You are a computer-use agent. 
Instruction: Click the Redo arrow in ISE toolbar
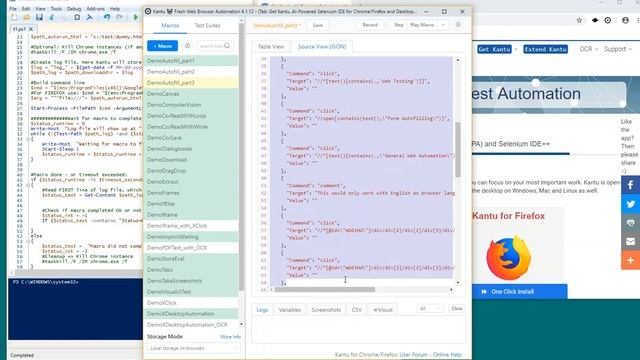(x=120, y=17)
